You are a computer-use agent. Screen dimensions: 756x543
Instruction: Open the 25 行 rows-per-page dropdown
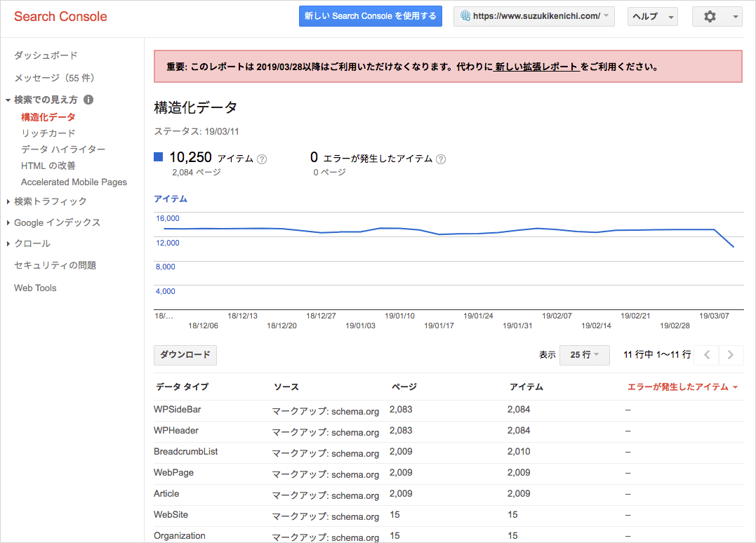(x=584, y=355)
